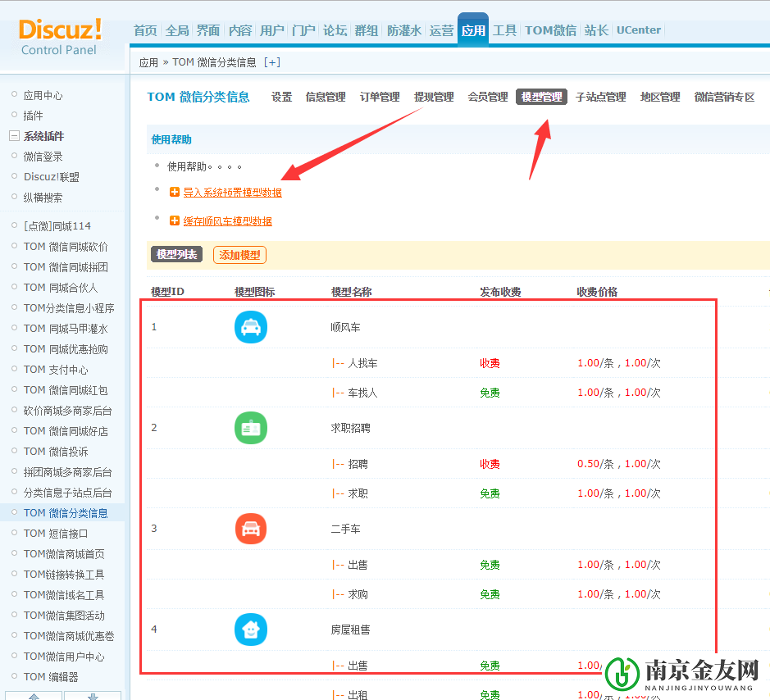Click the blue 顺风车 car model icon
This screenshot has width=770, height=700.
(251, 326)
